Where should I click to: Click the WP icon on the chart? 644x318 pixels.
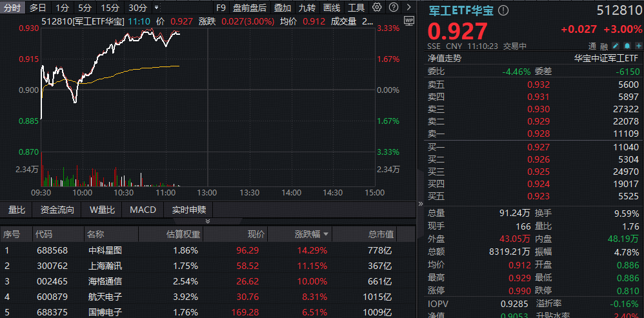click(x=408, y=21)
